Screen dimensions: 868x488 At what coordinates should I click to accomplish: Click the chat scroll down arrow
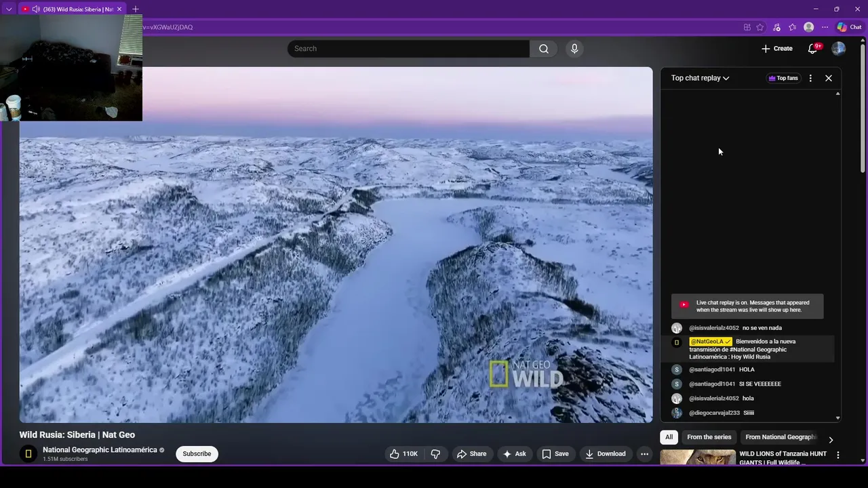[x=838, y=418]
